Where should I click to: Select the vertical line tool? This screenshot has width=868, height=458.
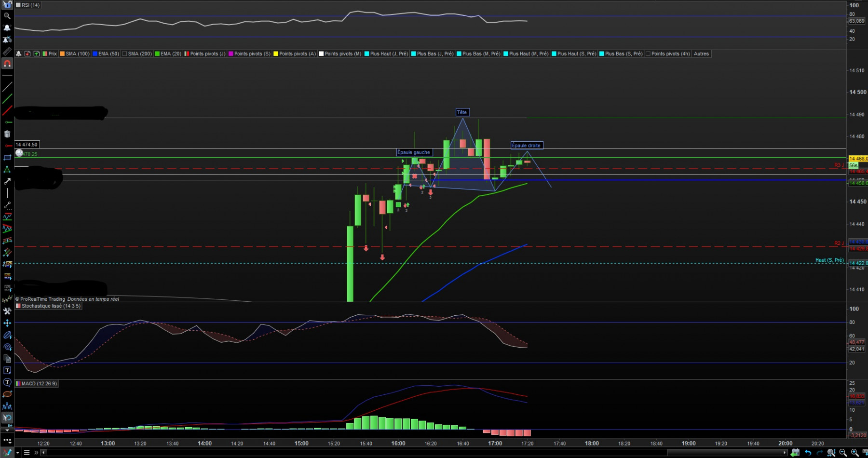[7, 193]
